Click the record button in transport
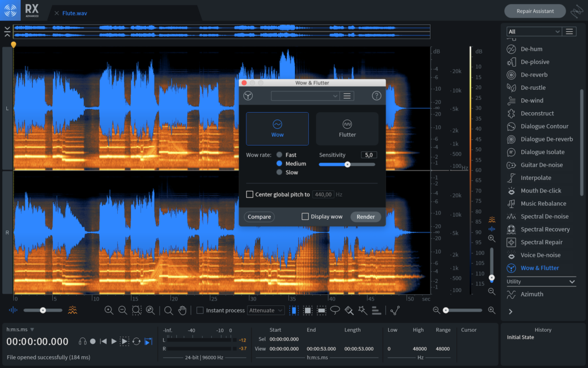 click(x=93, y=342)
